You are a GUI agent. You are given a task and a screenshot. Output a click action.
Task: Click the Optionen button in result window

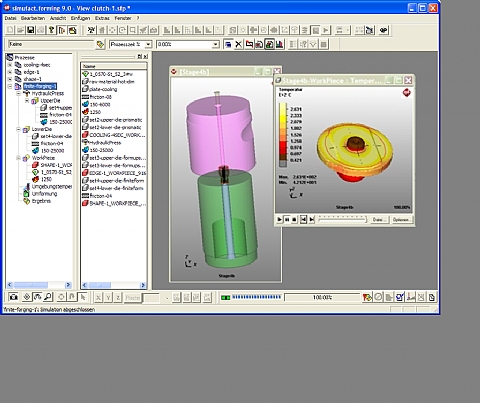pyautogui.click(x=401, y=220)
